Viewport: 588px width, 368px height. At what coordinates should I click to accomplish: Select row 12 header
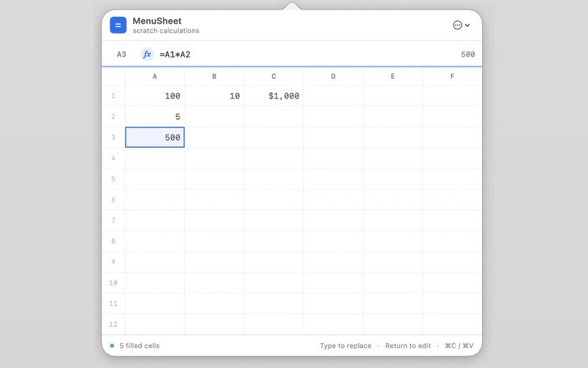point(113,324)
